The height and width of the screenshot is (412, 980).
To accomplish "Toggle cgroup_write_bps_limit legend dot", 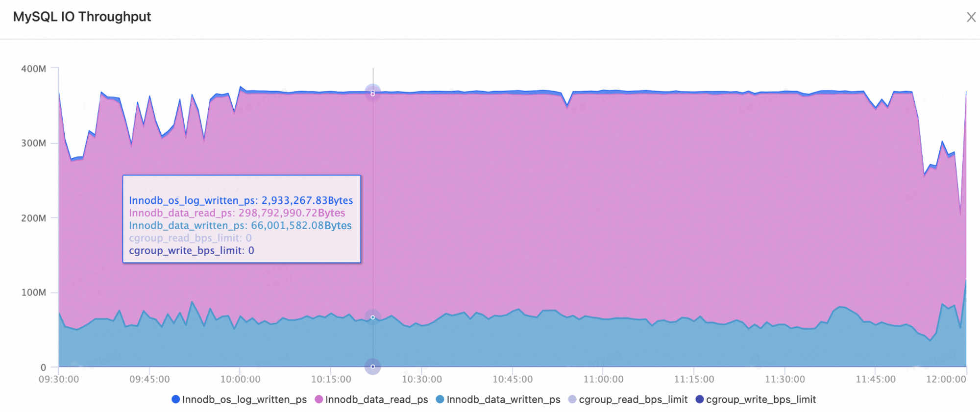I will pos(700,399).
